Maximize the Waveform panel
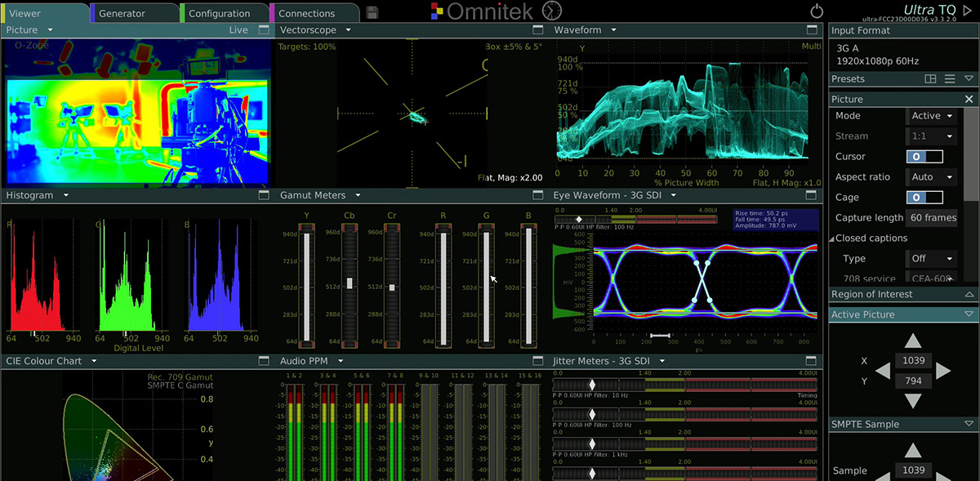 point(812,30)
